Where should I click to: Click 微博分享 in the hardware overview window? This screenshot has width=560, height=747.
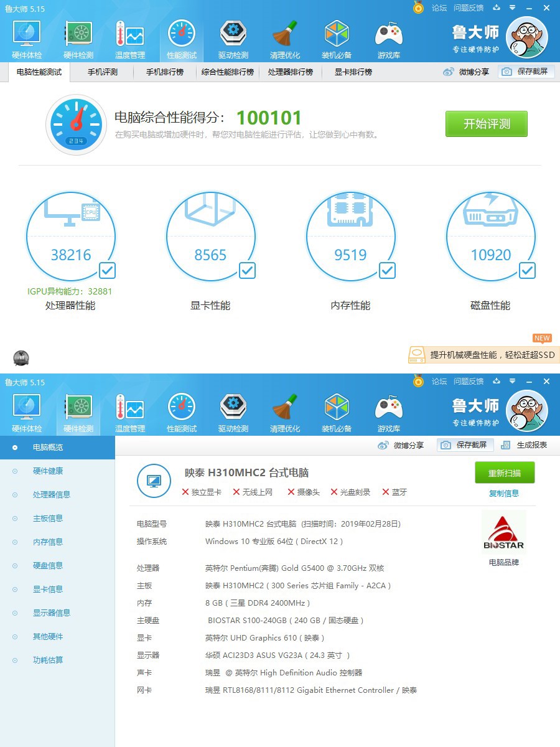tap(401, 445)
